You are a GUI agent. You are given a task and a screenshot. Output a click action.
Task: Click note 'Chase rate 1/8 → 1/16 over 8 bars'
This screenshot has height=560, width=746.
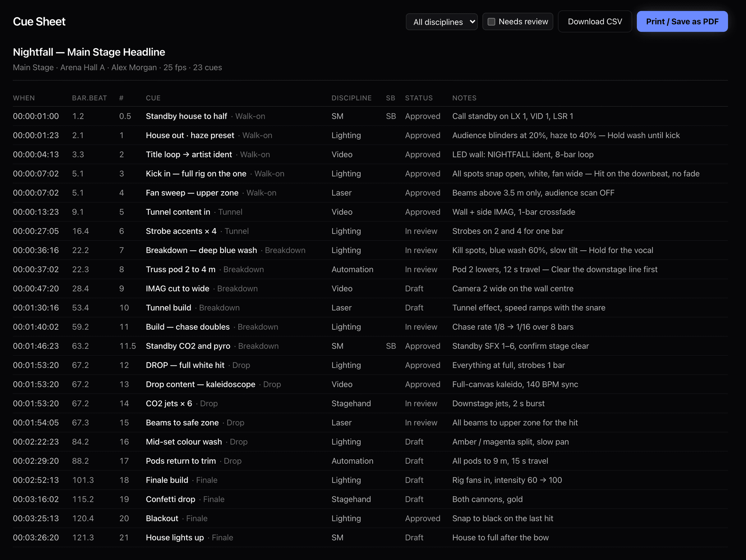pyautogui.click(x=513, y=327)
